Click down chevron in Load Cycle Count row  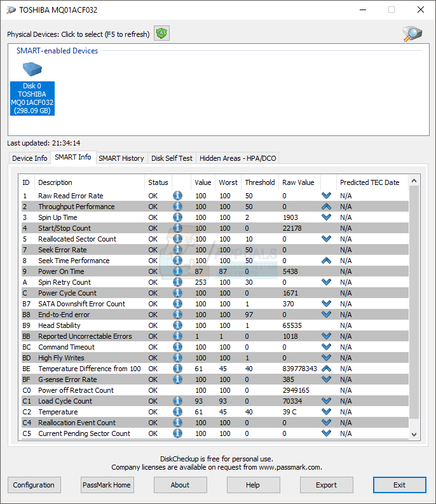pos(326,401)
